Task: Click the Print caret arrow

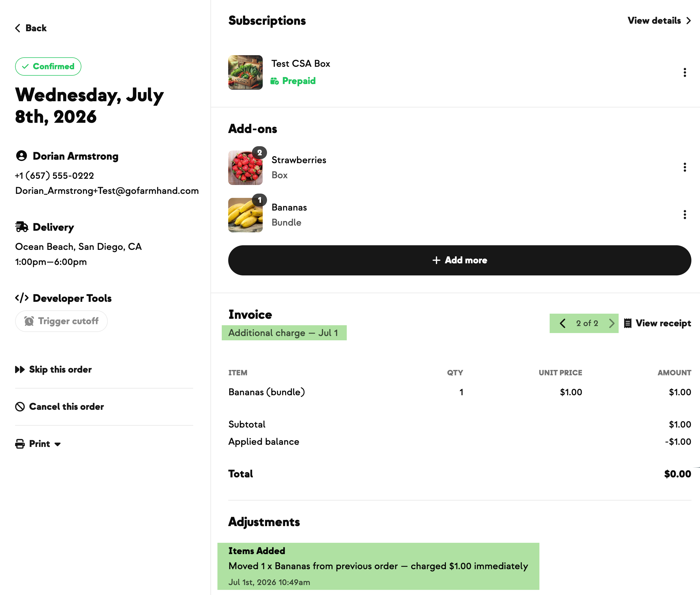Action: pyautogui.click(x=58, y=444)
